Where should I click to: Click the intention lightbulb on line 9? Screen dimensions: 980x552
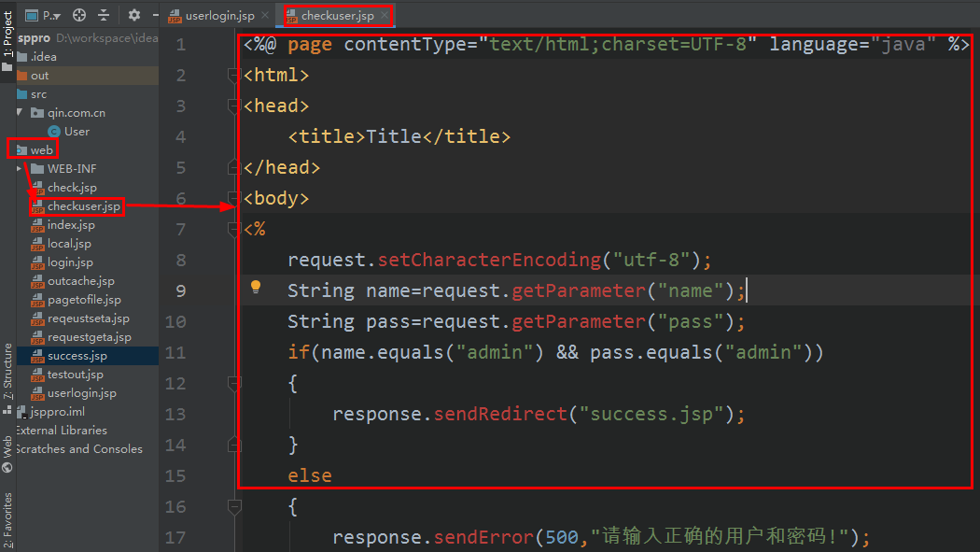[256, 287]
